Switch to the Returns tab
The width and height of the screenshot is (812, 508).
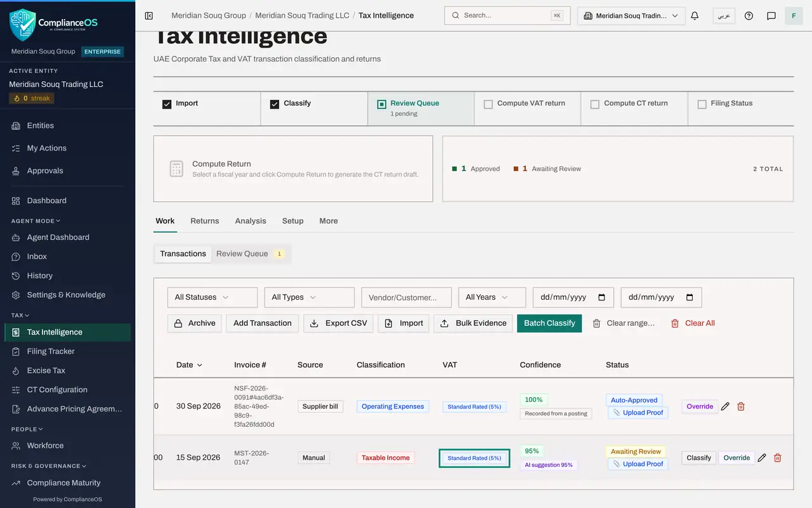[205, 221]
